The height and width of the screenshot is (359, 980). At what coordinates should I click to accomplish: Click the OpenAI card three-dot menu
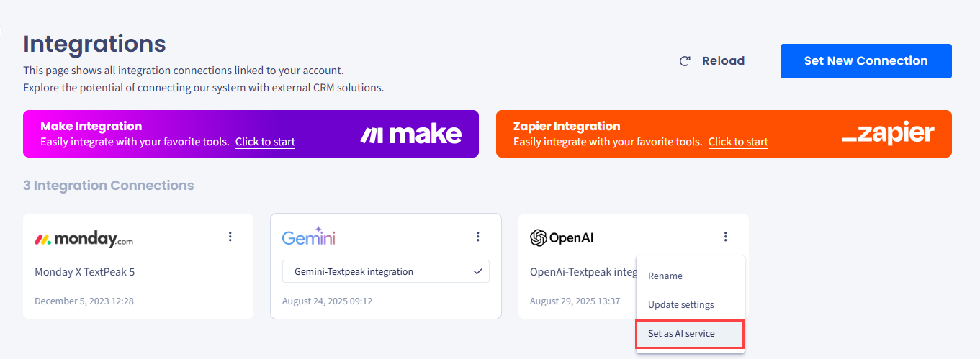point(726,236)
